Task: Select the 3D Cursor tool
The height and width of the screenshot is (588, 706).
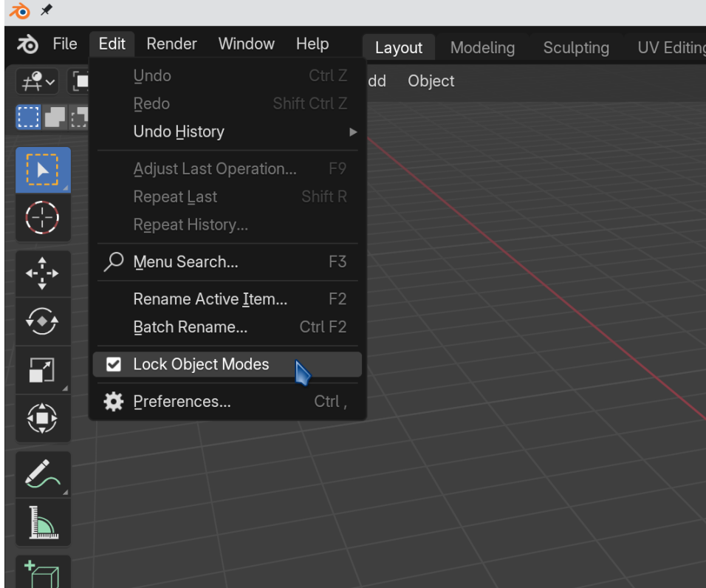Action: (x=43, y=217)
